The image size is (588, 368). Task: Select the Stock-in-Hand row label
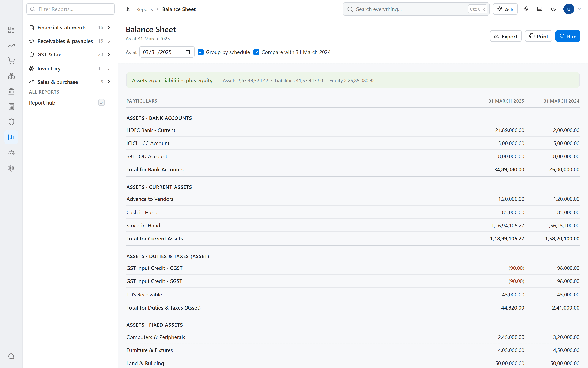(143, 226)
